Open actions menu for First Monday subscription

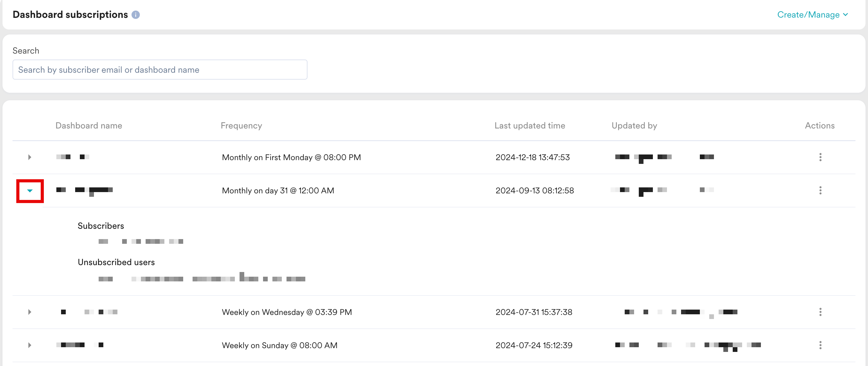coord(820,157)
